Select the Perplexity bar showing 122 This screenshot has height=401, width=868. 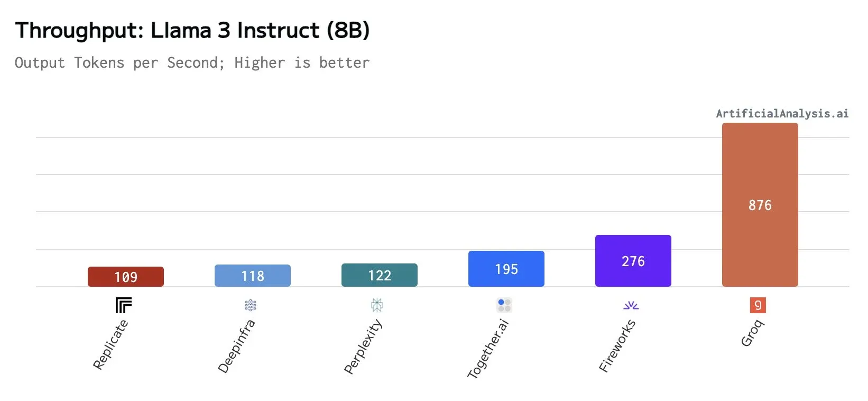[x=380, y=275]
